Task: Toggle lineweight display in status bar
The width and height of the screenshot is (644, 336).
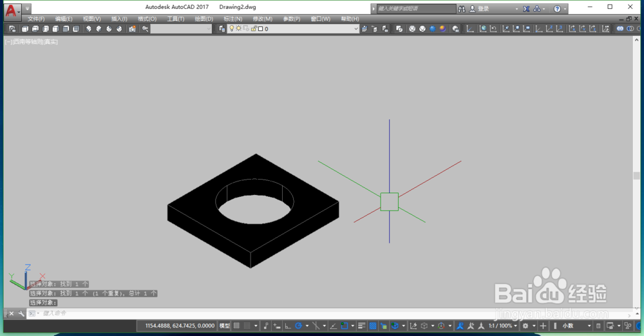Action: (361, 326)
